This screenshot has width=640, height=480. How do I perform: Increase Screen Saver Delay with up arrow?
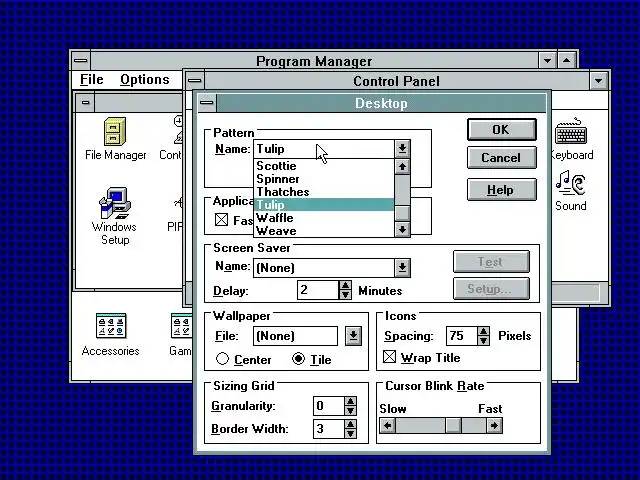pyautogui.click(x=345, y=285)
